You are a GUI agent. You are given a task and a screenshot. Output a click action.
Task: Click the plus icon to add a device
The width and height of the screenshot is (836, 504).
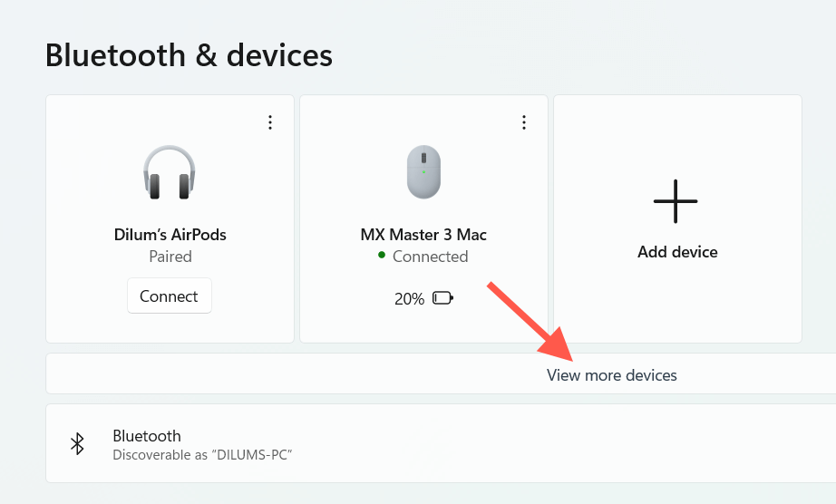pos(676,200)
